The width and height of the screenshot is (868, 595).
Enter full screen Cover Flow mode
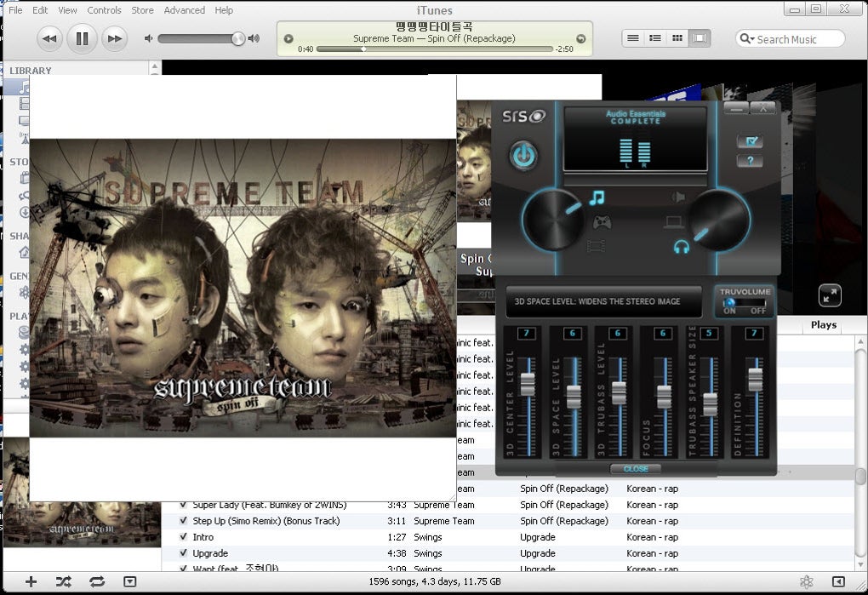coord(830,295)
